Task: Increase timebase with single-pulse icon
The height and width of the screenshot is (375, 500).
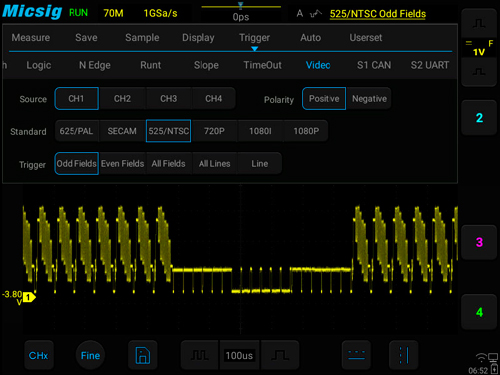Action: click(280, 355)
